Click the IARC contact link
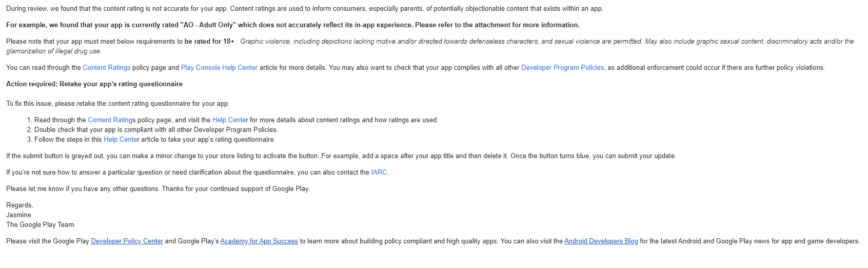The height and width of the screenshot is (268, 868). coord(379,172)
